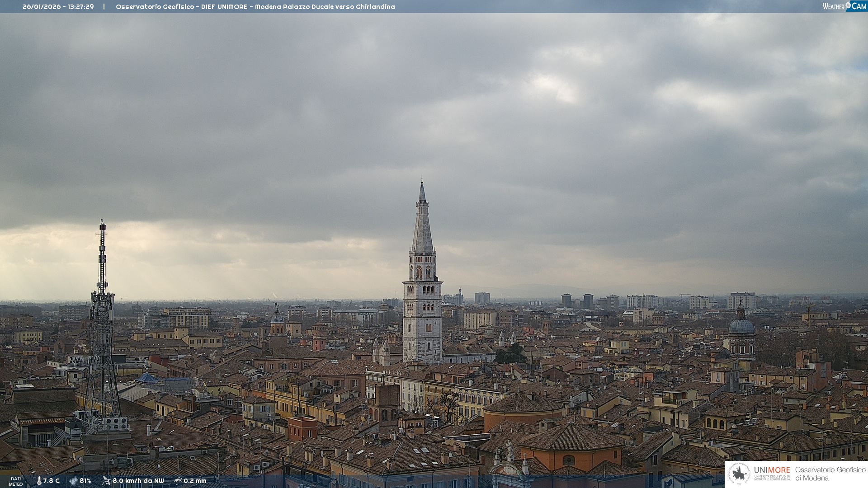868x488 pixels.
Task: Click the WeatherCam logo
Action: click(844, 6)
